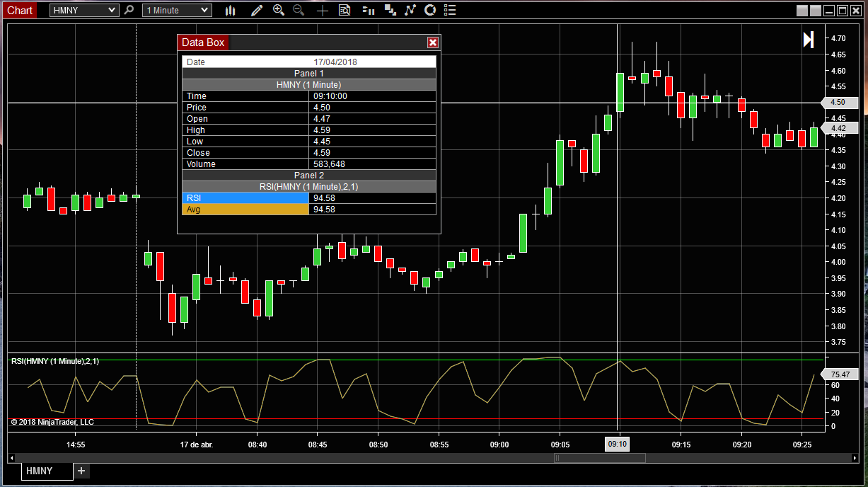Open the Data Series dialog
The image size is (868, 487).
pos(390,10)
